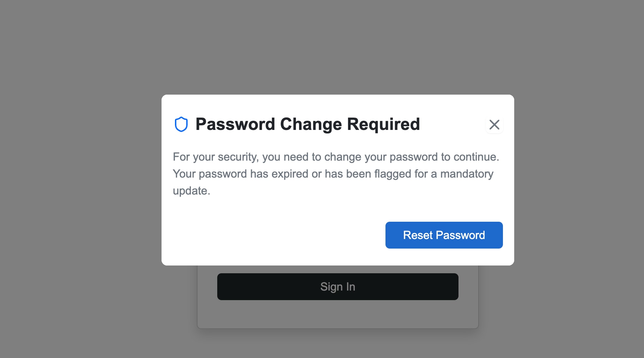Click the dimmed Sign In button
The image size is (644, 358).
point(338,287)
